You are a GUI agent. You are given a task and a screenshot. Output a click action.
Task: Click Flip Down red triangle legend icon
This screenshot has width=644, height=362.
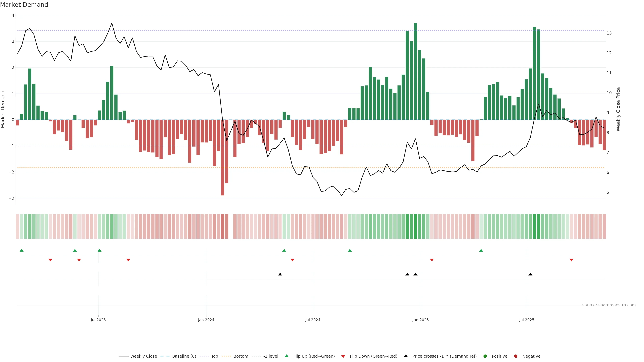pos(343,356)
